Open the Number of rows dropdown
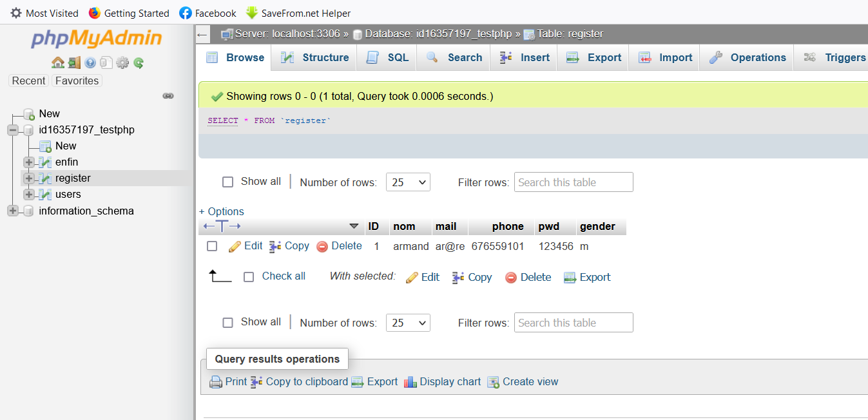This screenshot has width=868, height=420. tap(408, 182)
